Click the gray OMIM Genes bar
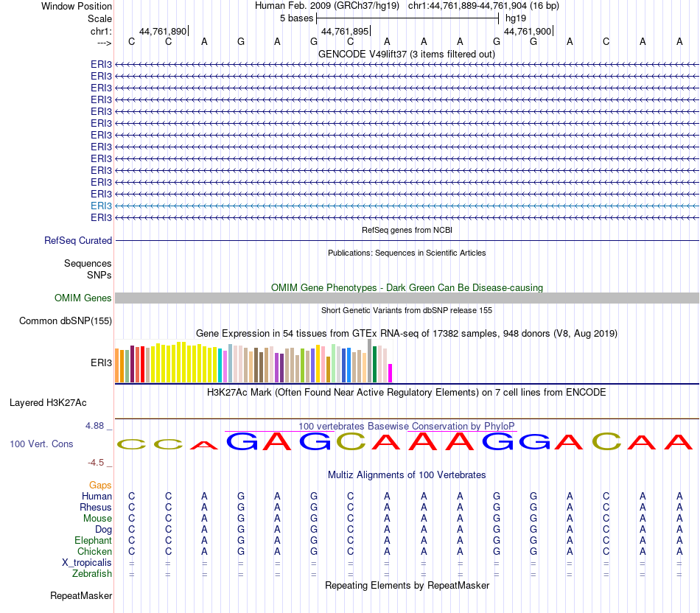Screen dimensions: 700x613 click(407, 298)
